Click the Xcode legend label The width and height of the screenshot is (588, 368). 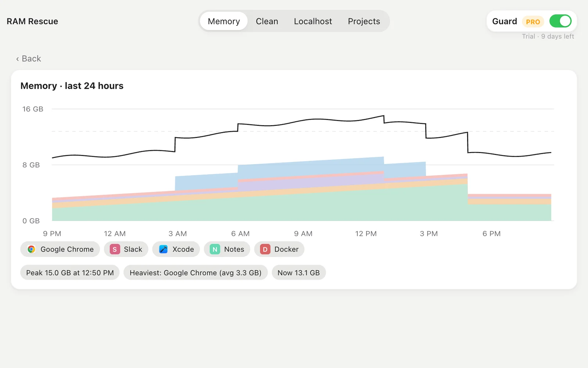(183, 249)
